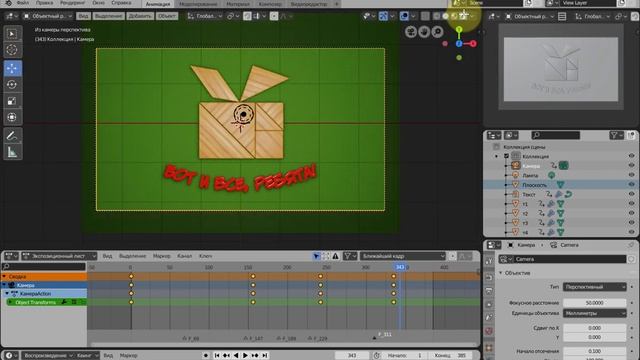Screen dimensions: 640x360
Task: Open the Воспроизведение playback dropdown
Action: pos(48,356)
